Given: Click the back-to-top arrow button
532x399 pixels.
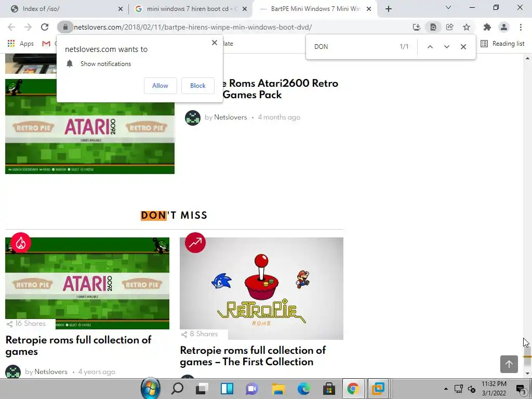Looking at the screenshot, I should click(x=509, y=364).
